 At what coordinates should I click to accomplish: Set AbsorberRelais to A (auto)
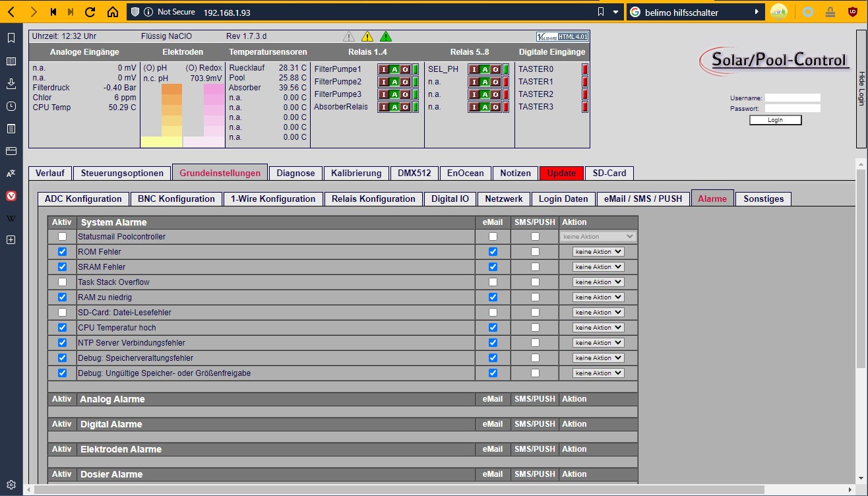point(394,107)
